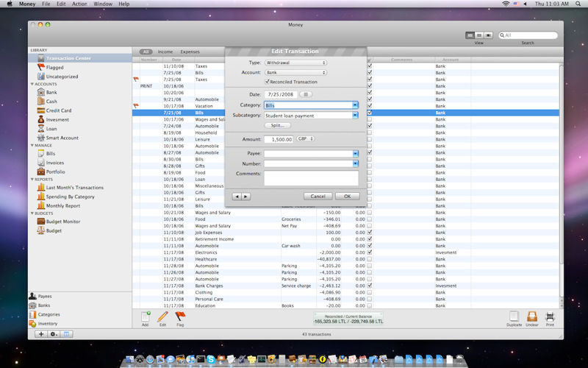Go to previous transaction with left arrow
The image size is (588, 368).
coord(237,197)
